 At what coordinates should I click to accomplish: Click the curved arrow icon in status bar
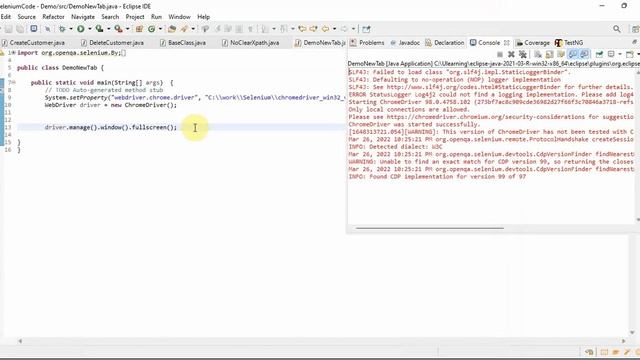(x=589, y=352)
